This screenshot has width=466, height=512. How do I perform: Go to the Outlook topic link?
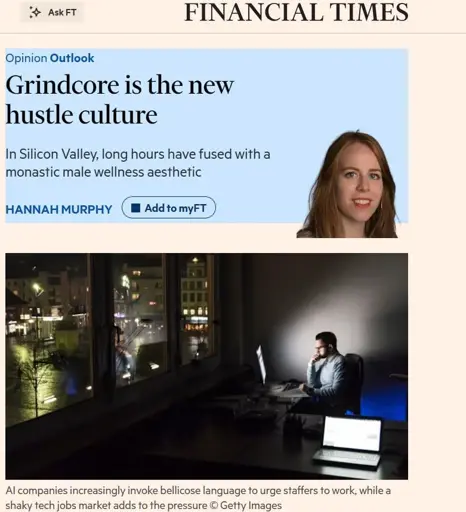72,58
